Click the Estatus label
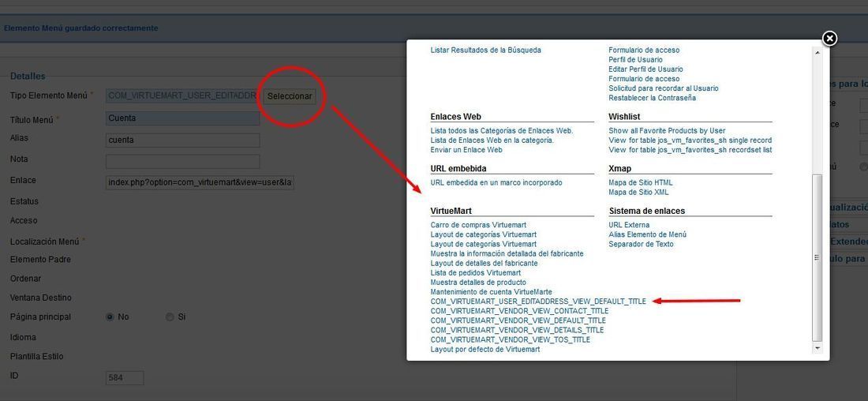Screen dimensions: 868x401 [24, 201]
